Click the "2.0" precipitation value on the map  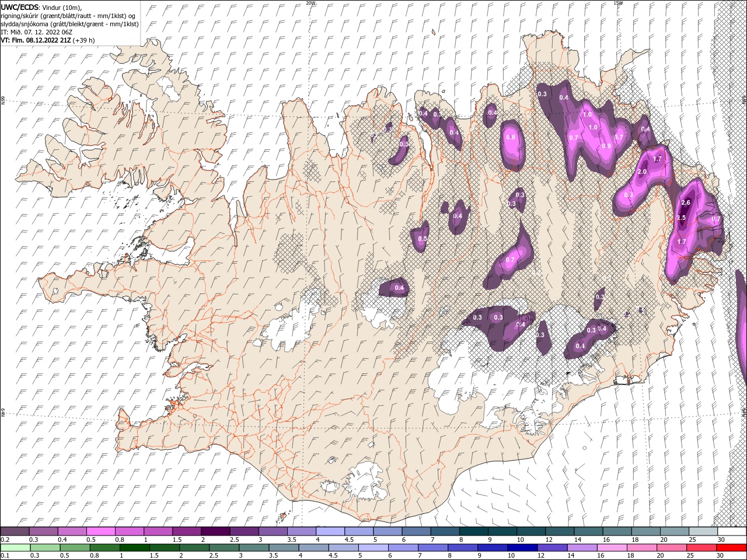(x=643, y=172)
